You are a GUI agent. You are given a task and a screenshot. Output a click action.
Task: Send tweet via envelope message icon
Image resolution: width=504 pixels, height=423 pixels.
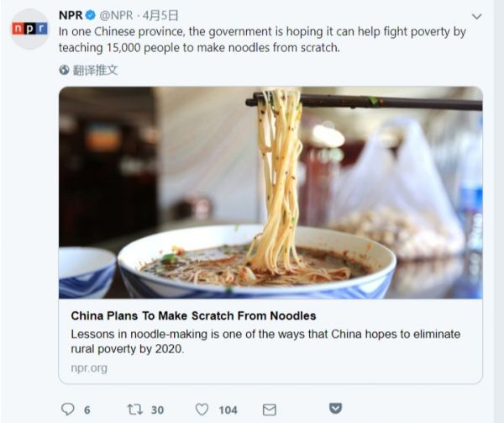tap(270, 410)
